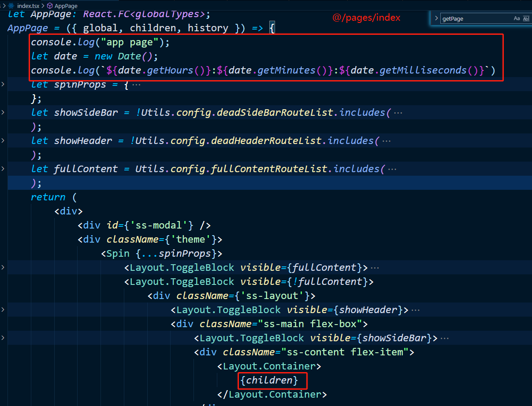Click the cube symbol icon before AppPage
Viewport: 532px width, 406px height.
coord(50,6)
